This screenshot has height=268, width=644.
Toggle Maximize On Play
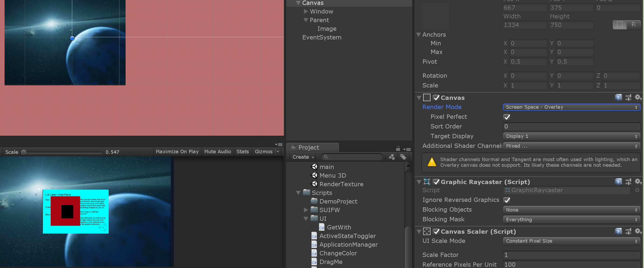point(177,152)
